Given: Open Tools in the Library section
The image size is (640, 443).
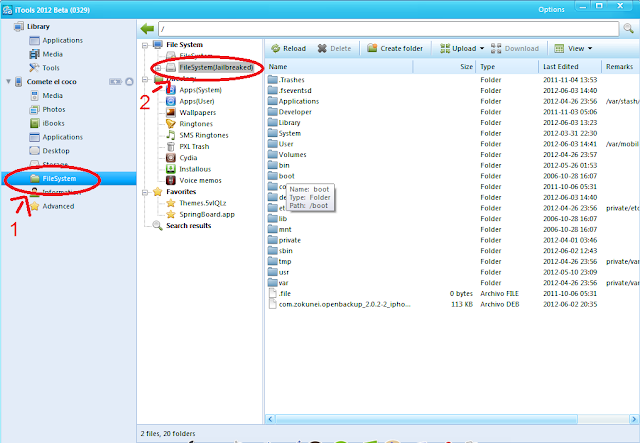Looking at the screenshot, I should coord(44,68).
